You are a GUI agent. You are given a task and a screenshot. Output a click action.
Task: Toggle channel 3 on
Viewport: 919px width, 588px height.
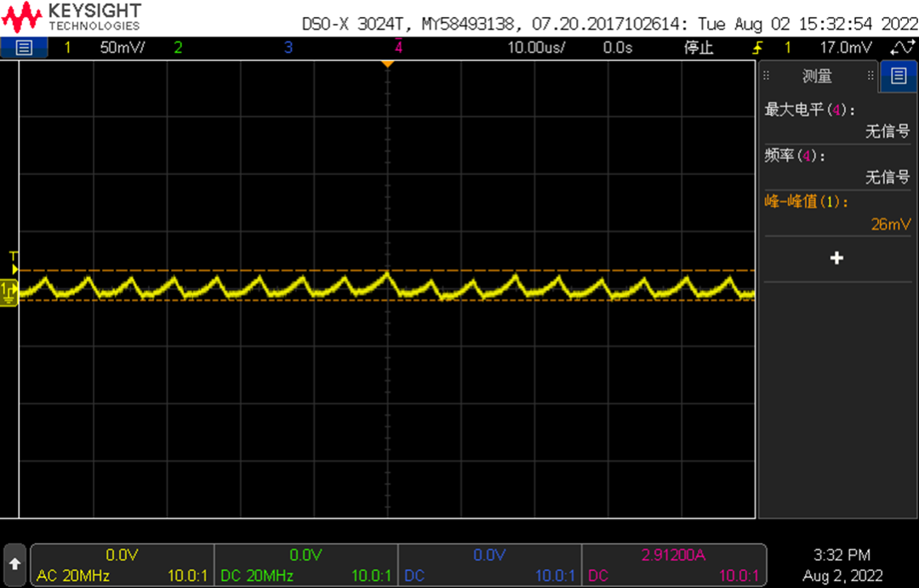tap(288, 48)
